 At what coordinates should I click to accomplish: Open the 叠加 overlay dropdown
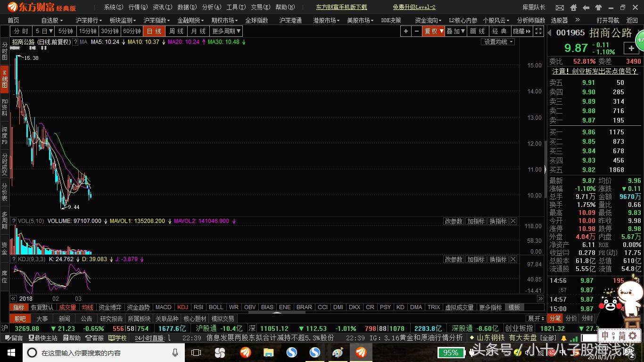point(456,31)
